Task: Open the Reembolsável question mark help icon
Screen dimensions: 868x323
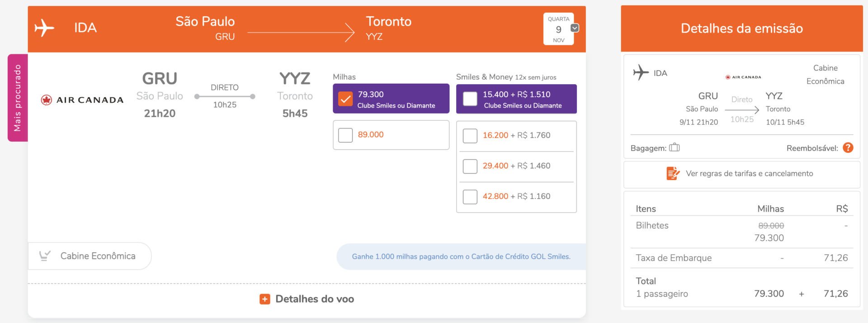Action: click(x=848, y=147)
